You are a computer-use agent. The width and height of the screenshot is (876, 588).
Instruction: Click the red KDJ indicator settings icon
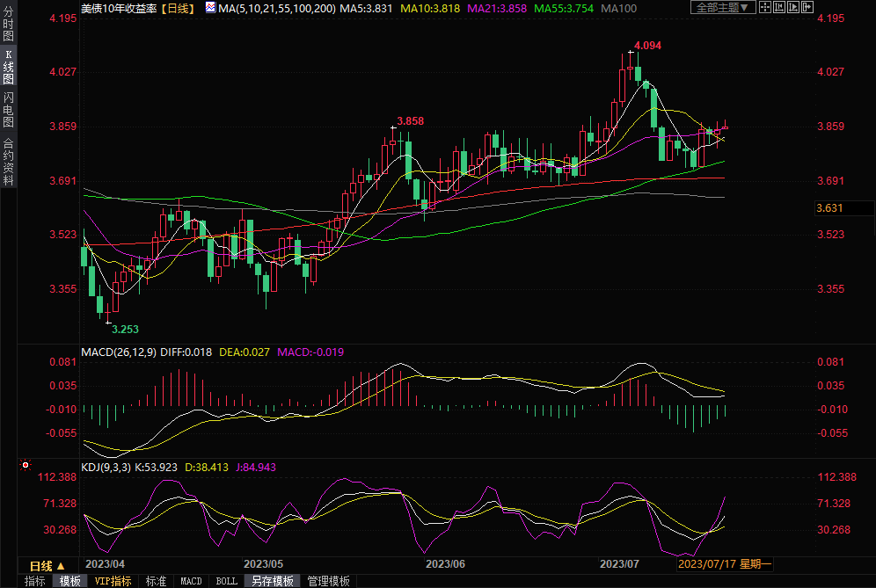pyautogui.click(x=26, y=465)
